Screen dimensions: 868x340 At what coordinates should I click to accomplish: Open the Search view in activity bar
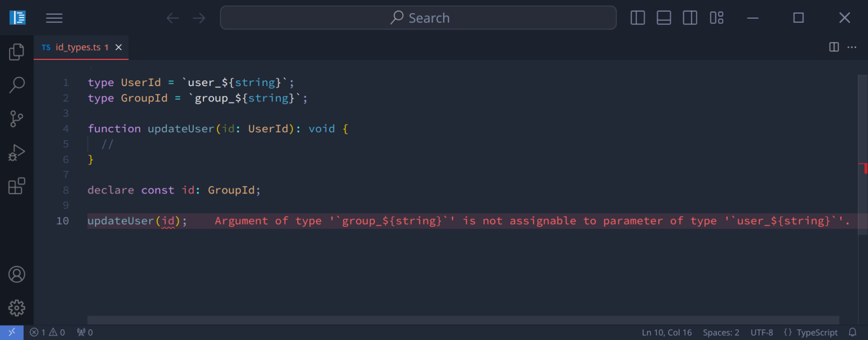16,85
